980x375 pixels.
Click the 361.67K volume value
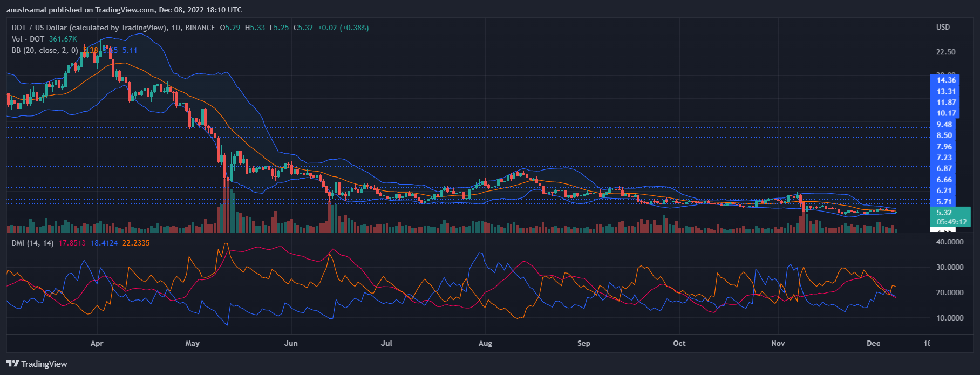pyautogui.click(x=63, y=39)
